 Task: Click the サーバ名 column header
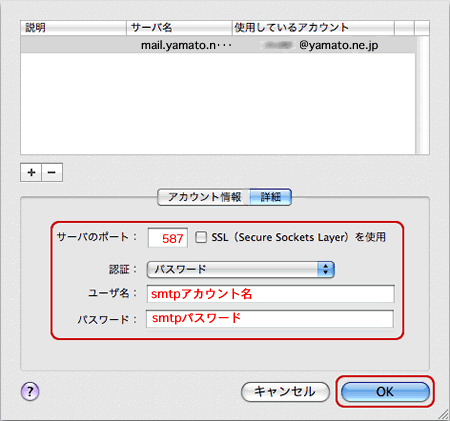coord(179,28)
